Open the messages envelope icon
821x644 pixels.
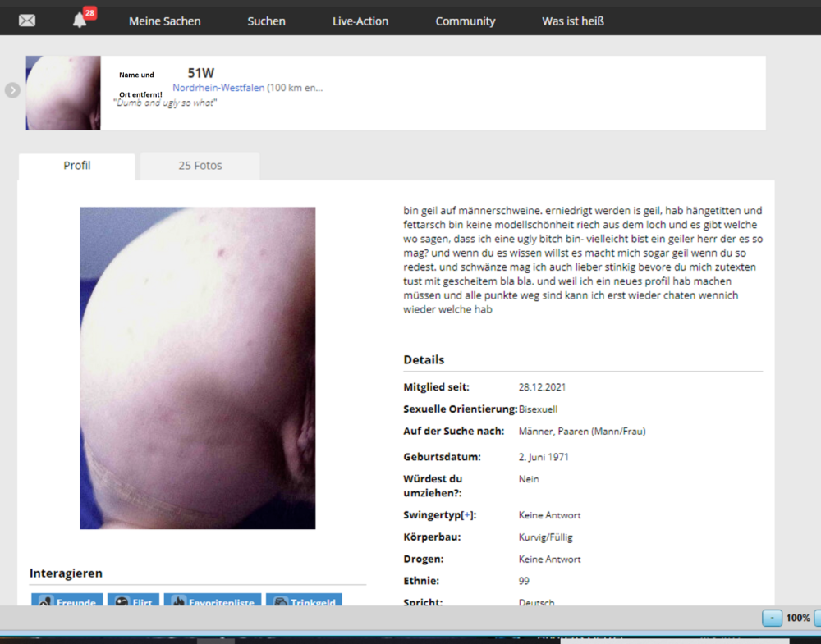click(27, 21)
